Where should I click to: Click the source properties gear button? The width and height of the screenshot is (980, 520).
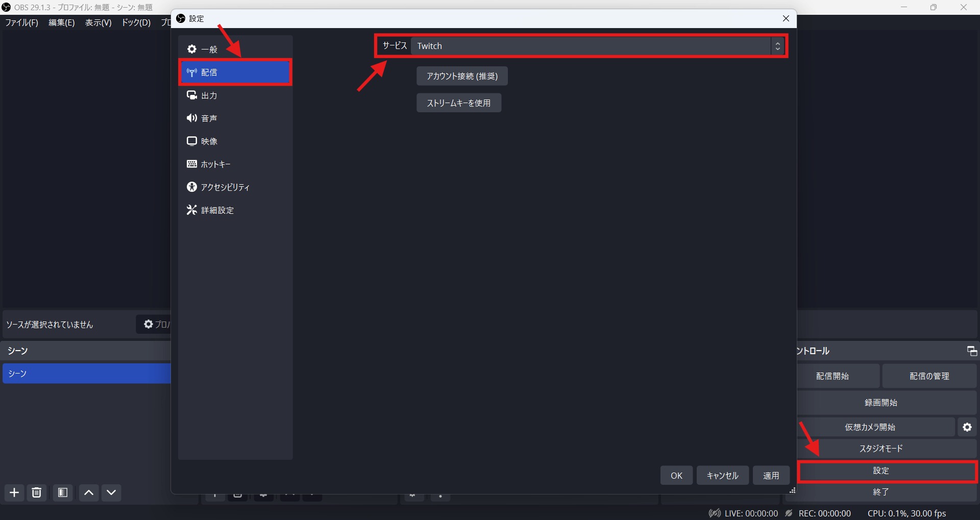[x=154, y=324]
